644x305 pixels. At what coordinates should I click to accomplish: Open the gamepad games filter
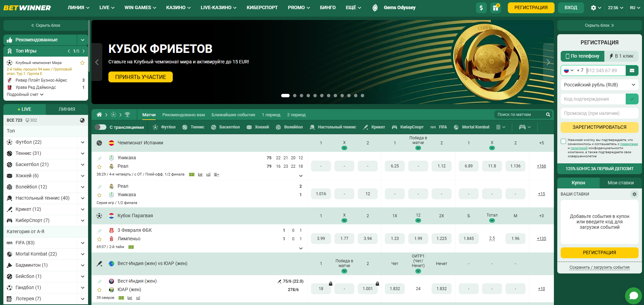pos(525,127)
